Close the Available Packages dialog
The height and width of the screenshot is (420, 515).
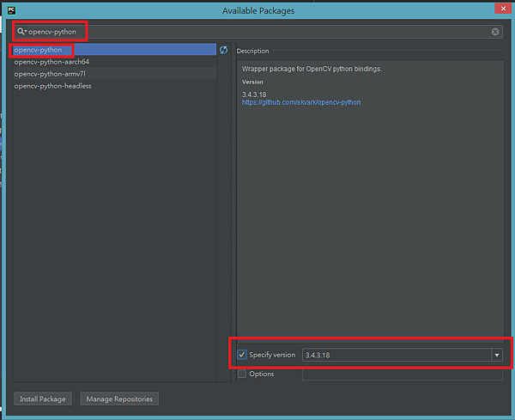point(503,9)
